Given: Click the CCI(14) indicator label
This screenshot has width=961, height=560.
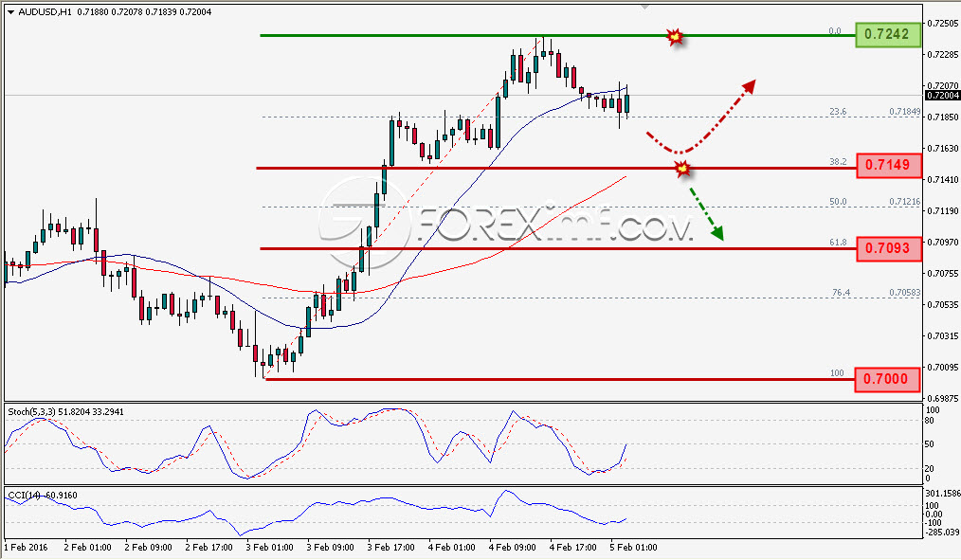Looking at the screenshot, I should [x=43, y=495].
